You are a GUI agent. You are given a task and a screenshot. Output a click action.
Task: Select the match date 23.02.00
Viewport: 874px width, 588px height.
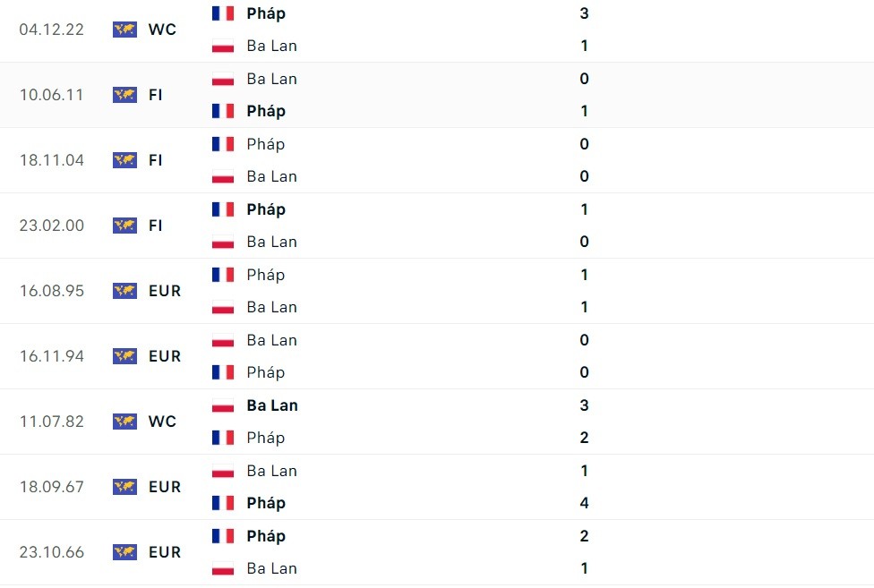pos(52,226)
